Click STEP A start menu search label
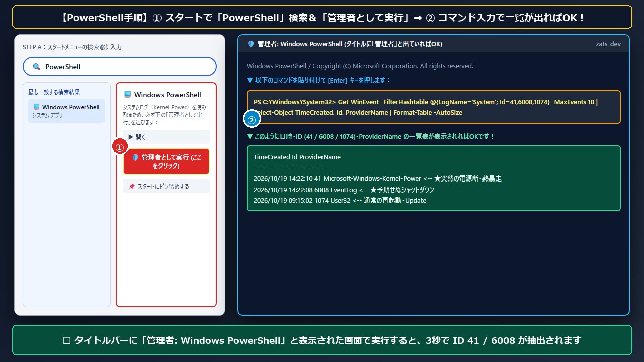This screenshot has width=644, height=362. (72, 47)
